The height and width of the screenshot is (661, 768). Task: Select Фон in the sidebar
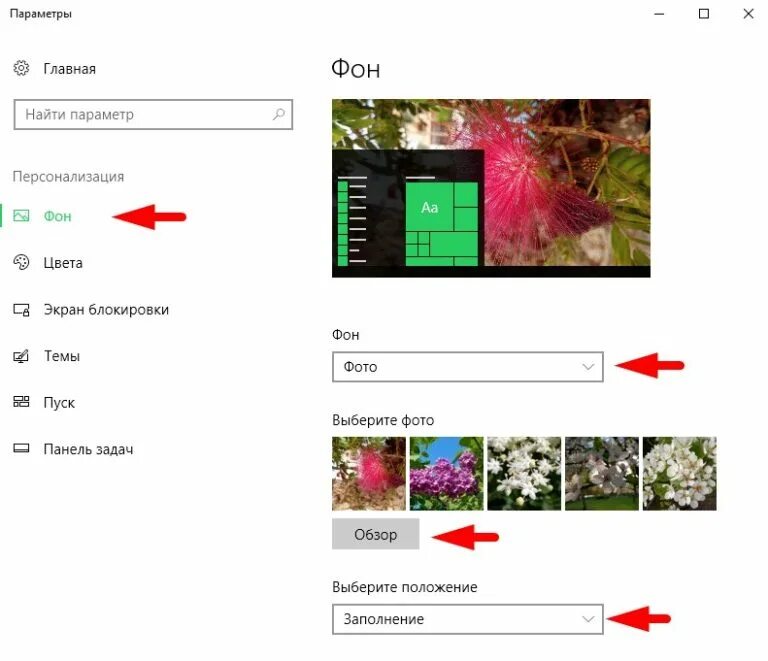(57, 216)
